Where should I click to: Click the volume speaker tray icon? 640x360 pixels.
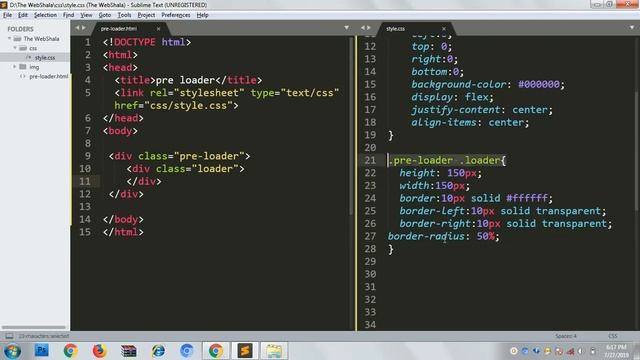click(581, 351)
